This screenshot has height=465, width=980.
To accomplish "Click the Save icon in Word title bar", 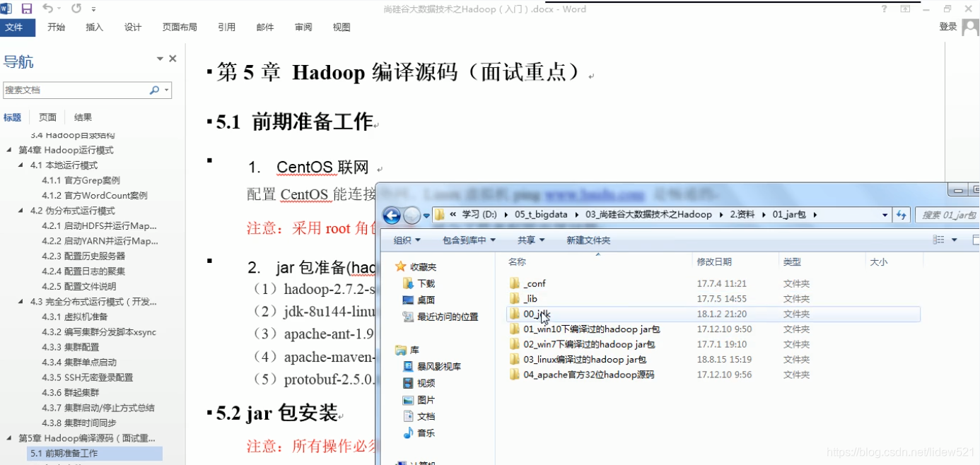I will pos(27,9).
